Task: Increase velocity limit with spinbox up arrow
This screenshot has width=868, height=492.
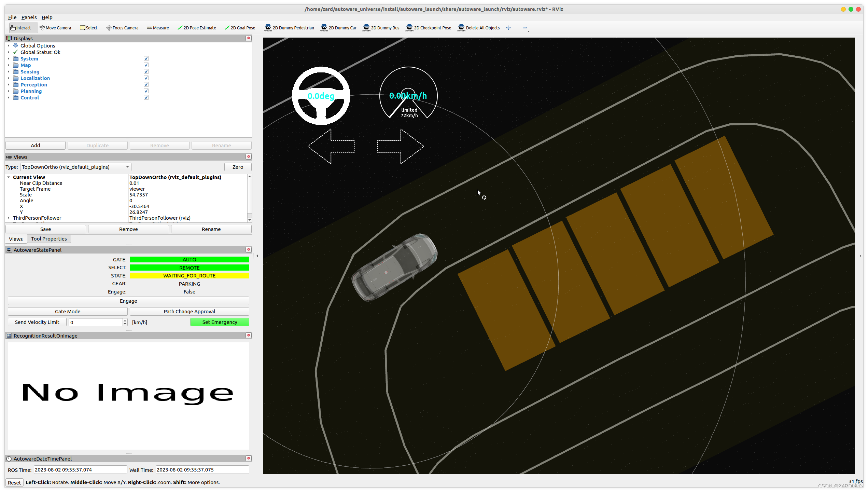Action: [x=125, y=320]
